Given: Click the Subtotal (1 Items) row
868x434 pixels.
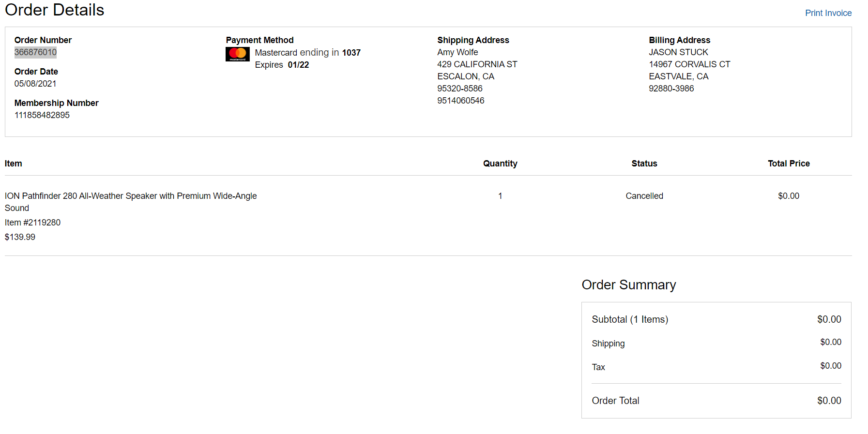Looking at the screenshot, I should (716, 319).
